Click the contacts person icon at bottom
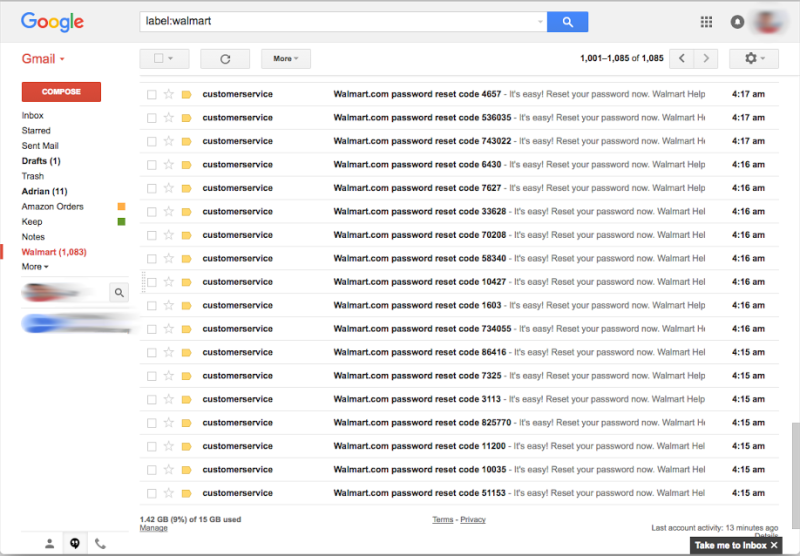 click(x=50, y=544)
